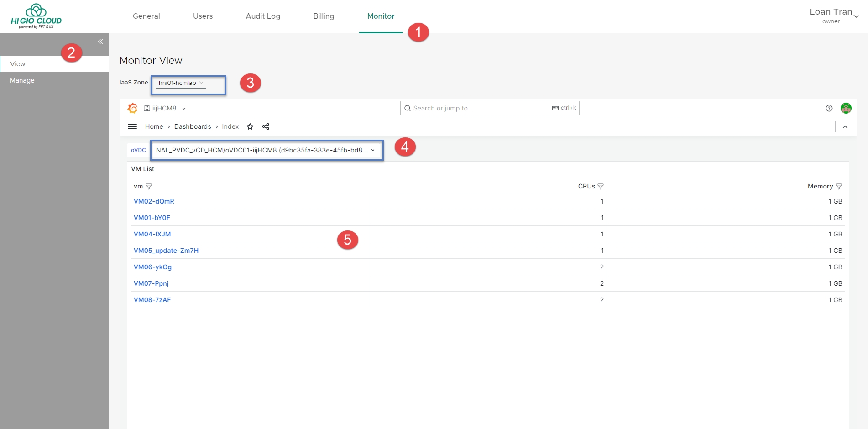Open the VM02-dQmR link
Screen dimensions: 868x429
(154, 201)
